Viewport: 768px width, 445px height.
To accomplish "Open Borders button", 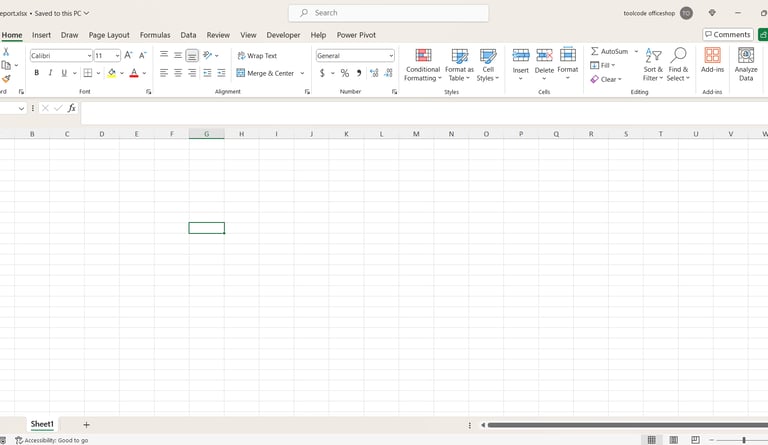I will click(x=88, y=73).
